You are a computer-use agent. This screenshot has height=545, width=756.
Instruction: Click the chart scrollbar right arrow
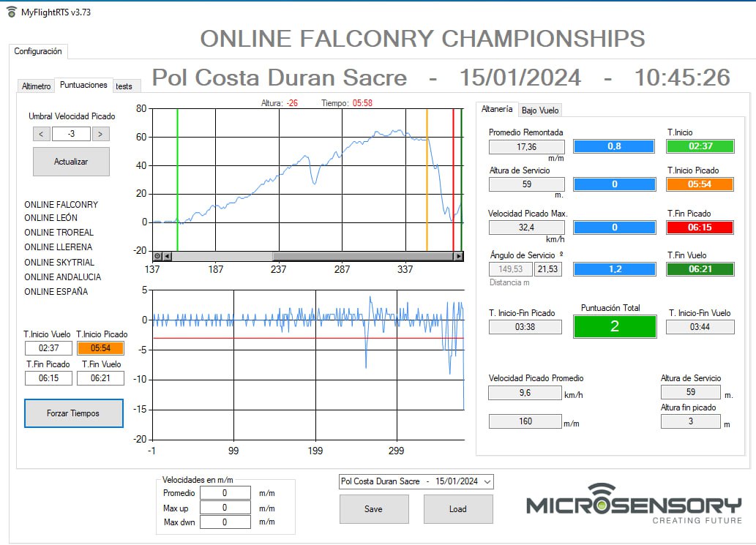[x=459, y=256]
